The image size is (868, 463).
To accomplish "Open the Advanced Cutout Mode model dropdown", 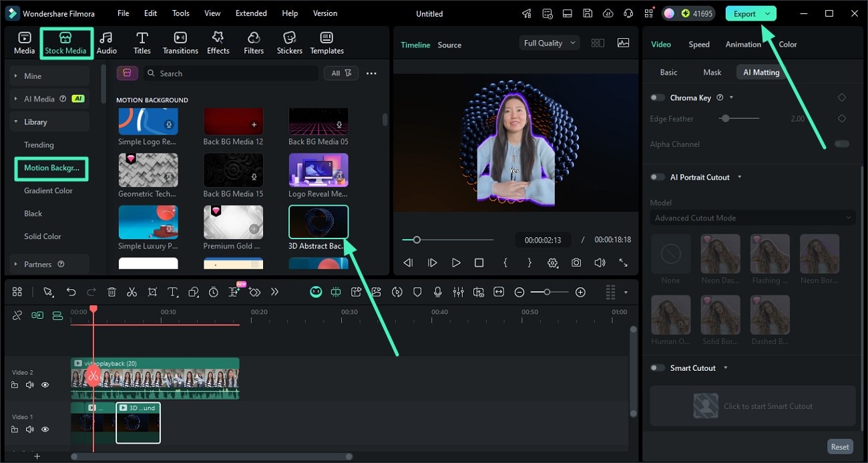I will (752, 217).
